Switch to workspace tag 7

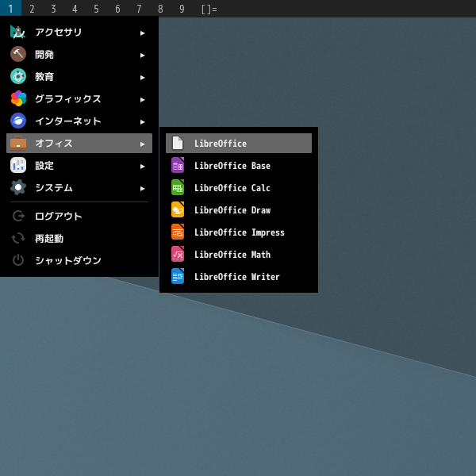click(x=139, y=9)
